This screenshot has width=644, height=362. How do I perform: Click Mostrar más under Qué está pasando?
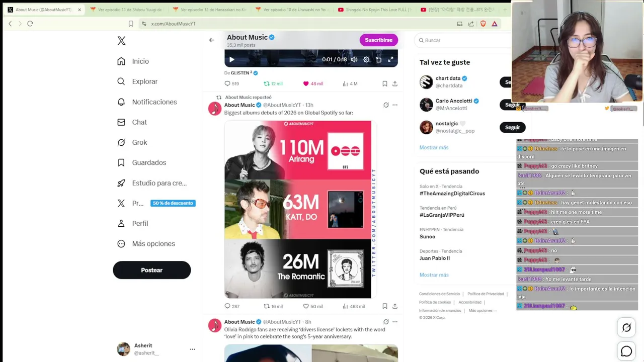tap(434, 275)
